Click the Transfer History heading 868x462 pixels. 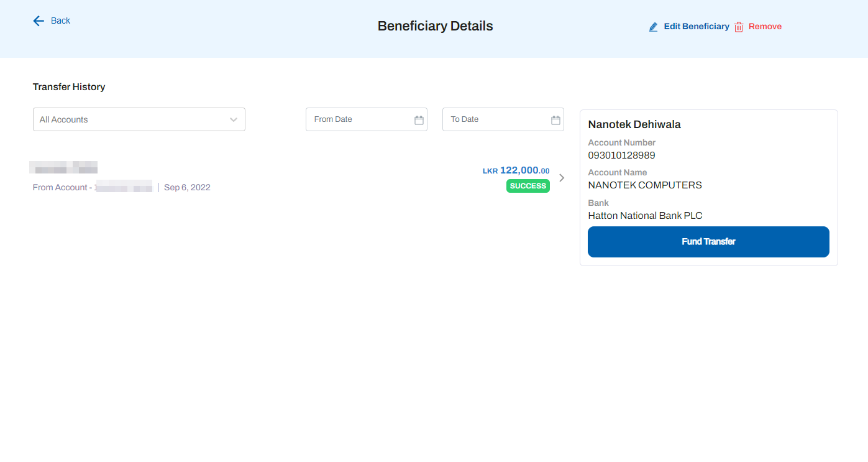point(69,87)
